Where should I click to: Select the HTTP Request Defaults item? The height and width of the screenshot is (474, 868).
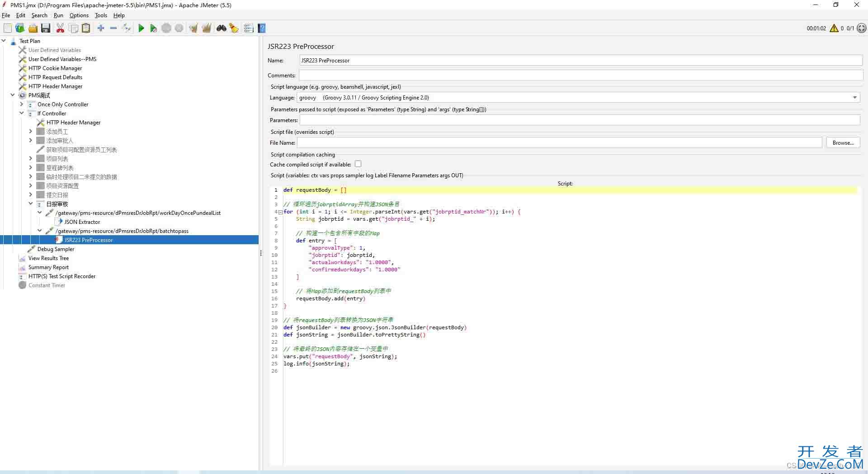(55, 77)
